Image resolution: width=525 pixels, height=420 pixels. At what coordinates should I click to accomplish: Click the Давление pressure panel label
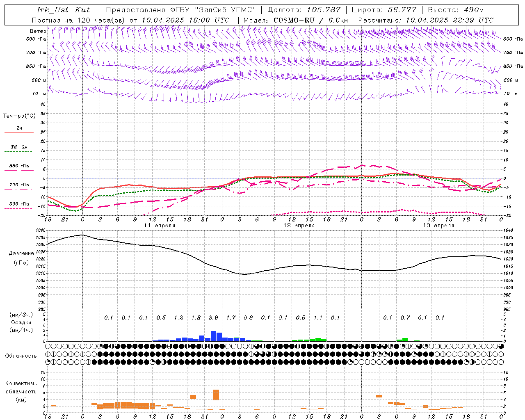click(21, 253)
